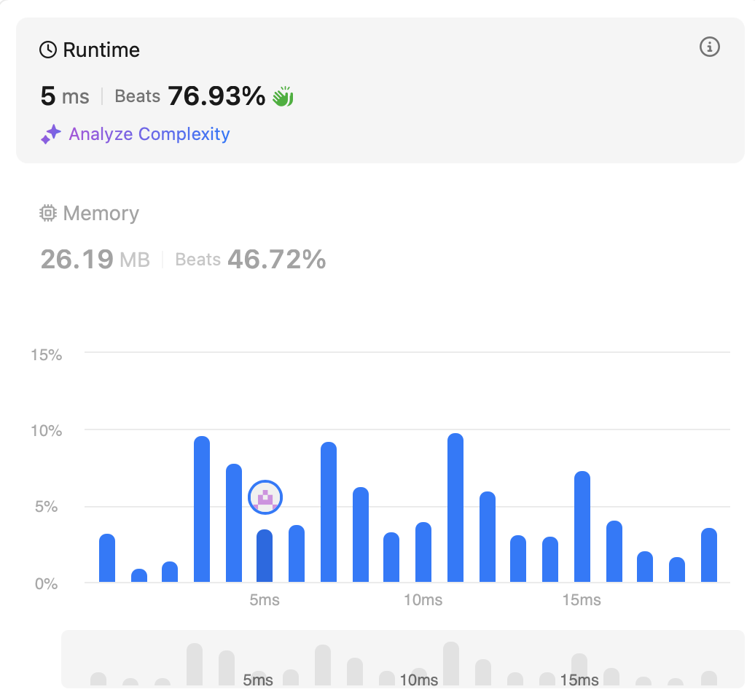Select the Runtime stats heading
The height and width of the screenshot is (700, 755).
pyautogui.click(x=101, y=50)
